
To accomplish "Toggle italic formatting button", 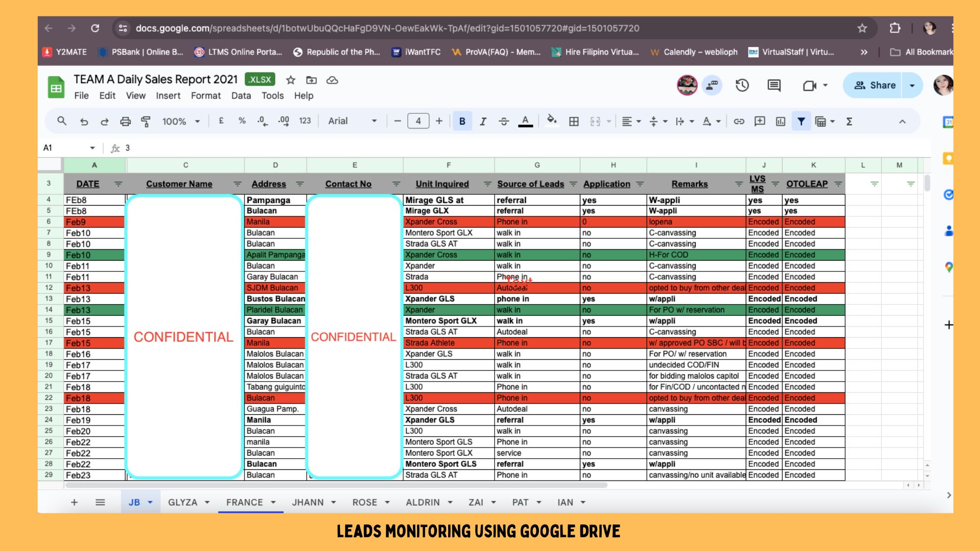I will coord(483,121).
